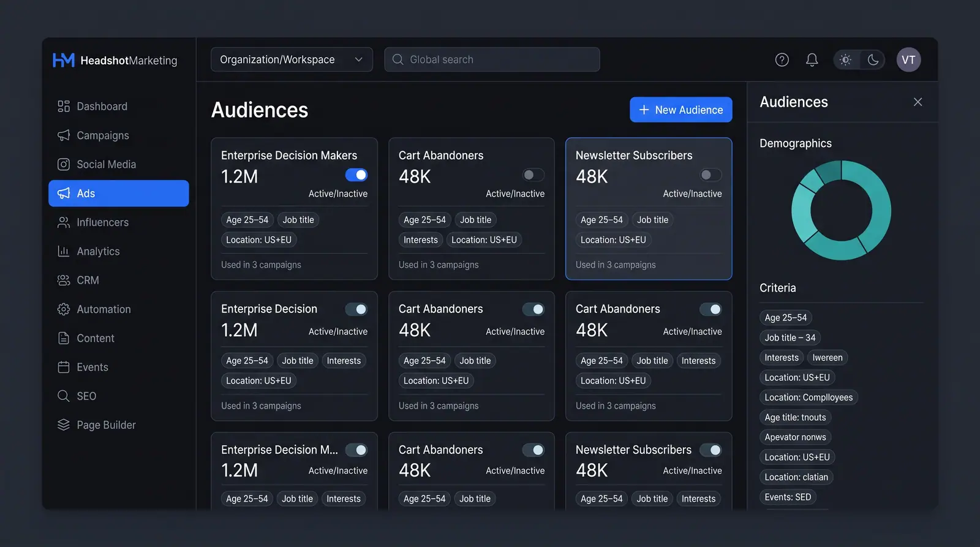Click 1.2M value on Enterprise Decision Makers
The height and width of the screenshot is (547, 980).
[239, 177]
